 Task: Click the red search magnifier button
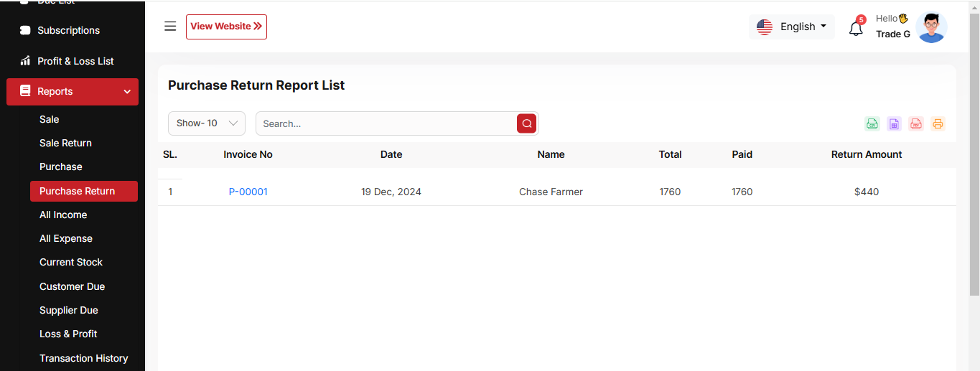(x=526, y=123)
